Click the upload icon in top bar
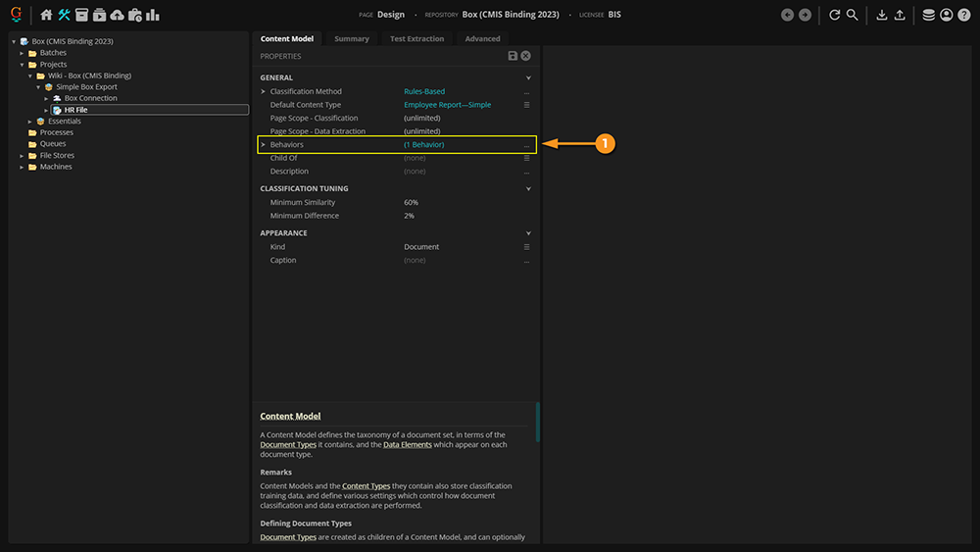The width and height of the screenshot is (980, 552). [899, 15]
